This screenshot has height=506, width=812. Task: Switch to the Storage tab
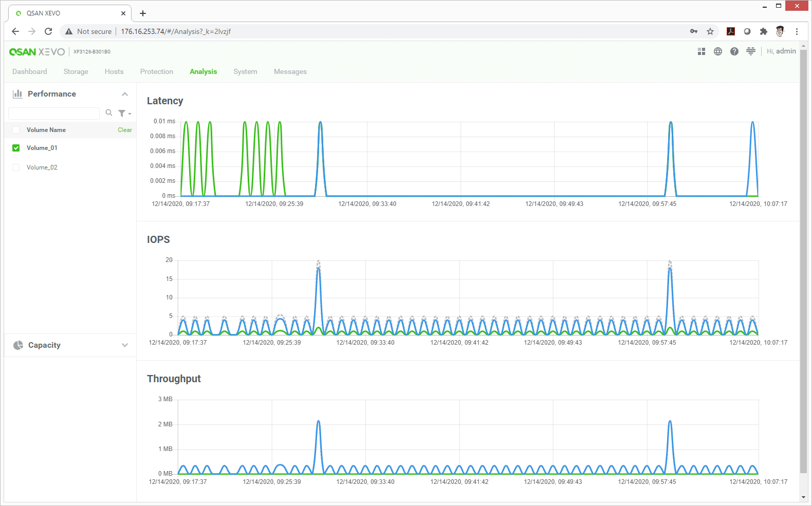tap(76, 72)
